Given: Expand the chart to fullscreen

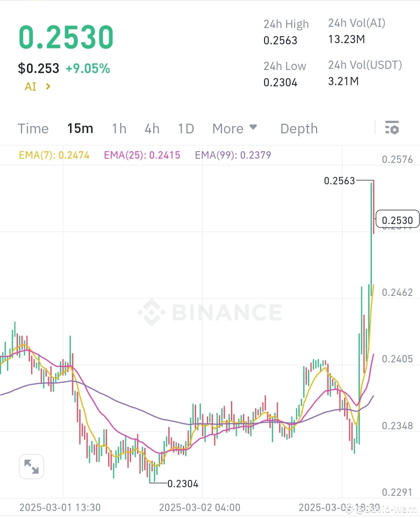Looking at the screenshot, I should coord(31,466).
